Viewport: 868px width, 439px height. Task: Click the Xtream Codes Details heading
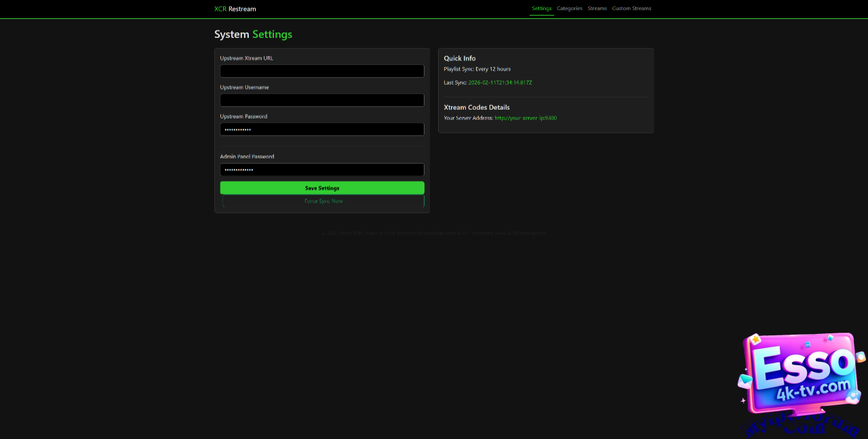click(476, 107)
